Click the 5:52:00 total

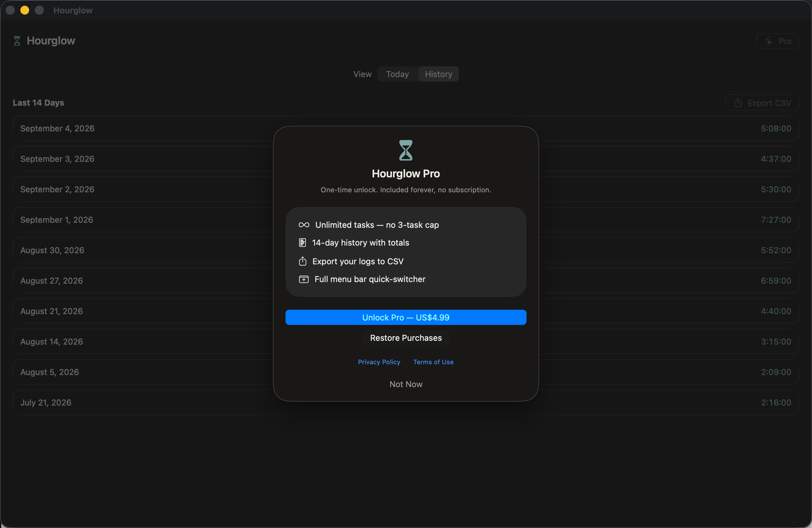pos(776,250)
